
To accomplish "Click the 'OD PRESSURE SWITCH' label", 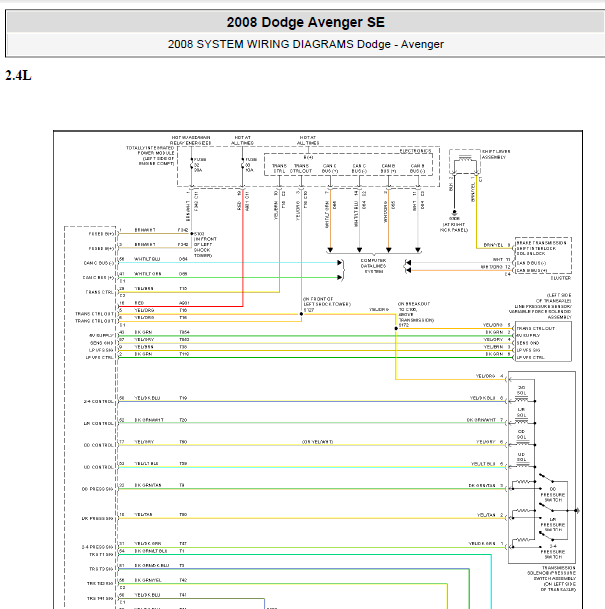I will click(x=553, y=494).
